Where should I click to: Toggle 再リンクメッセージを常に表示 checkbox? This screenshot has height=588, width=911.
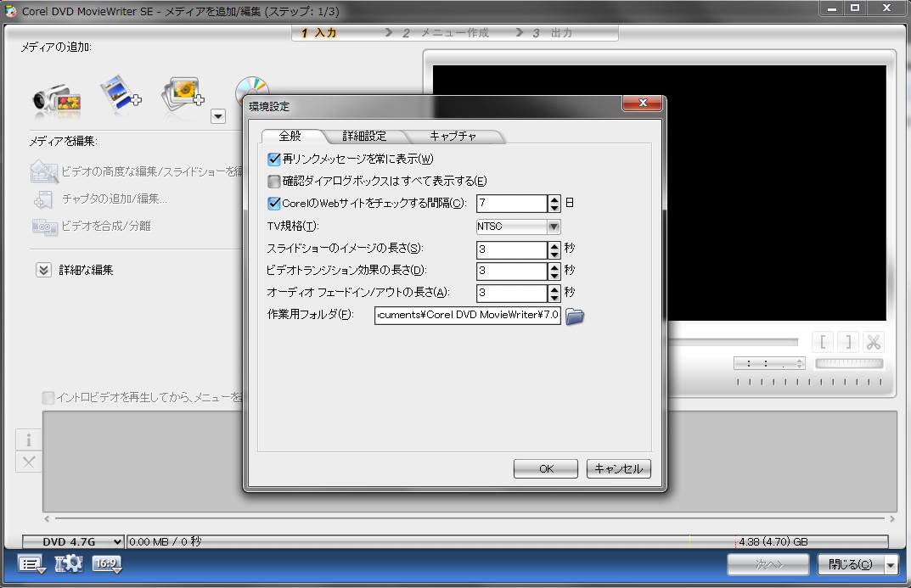pos(274,159)
